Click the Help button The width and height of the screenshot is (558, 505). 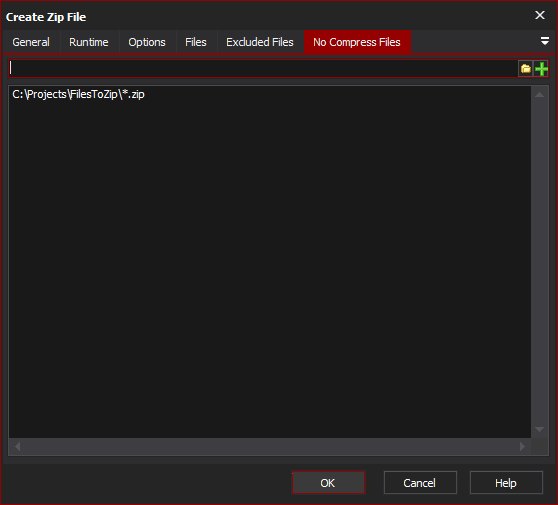(506, 483)
